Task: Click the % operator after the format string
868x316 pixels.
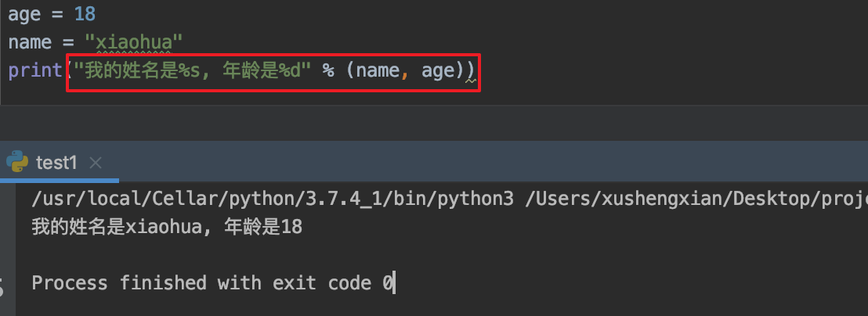Action: 328,70
